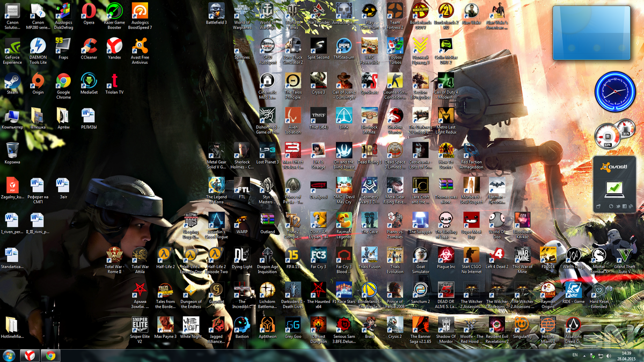Open the Флешка folder
This screenshot has height=362, width=644.
[x=38, y=119]
